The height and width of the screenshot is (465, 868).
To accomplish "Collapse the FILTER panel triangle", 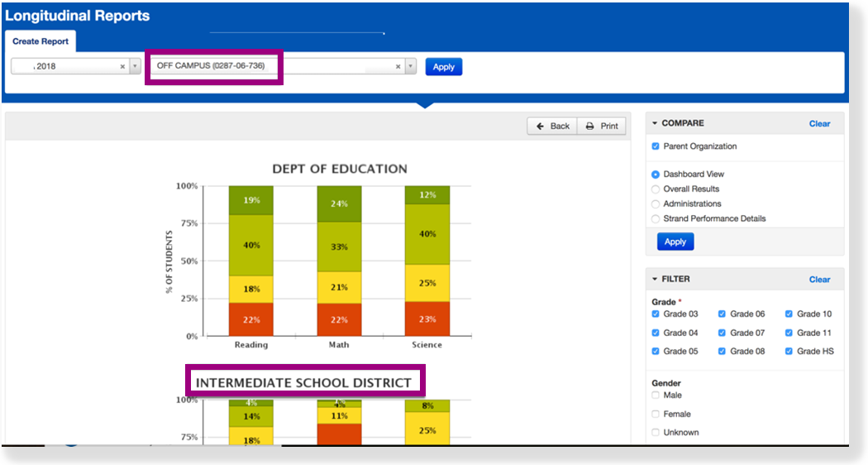I will 655,280.
